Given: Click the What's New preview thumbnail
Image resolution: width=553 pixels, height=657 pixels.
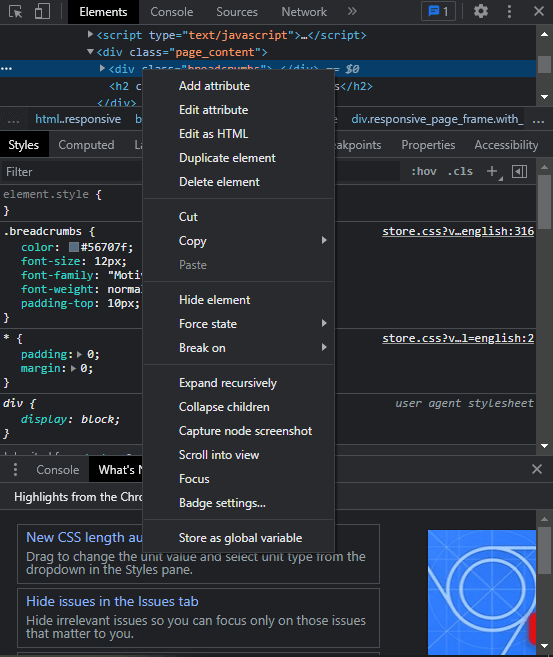Looking at the screenshot, I should pos(482,592).
